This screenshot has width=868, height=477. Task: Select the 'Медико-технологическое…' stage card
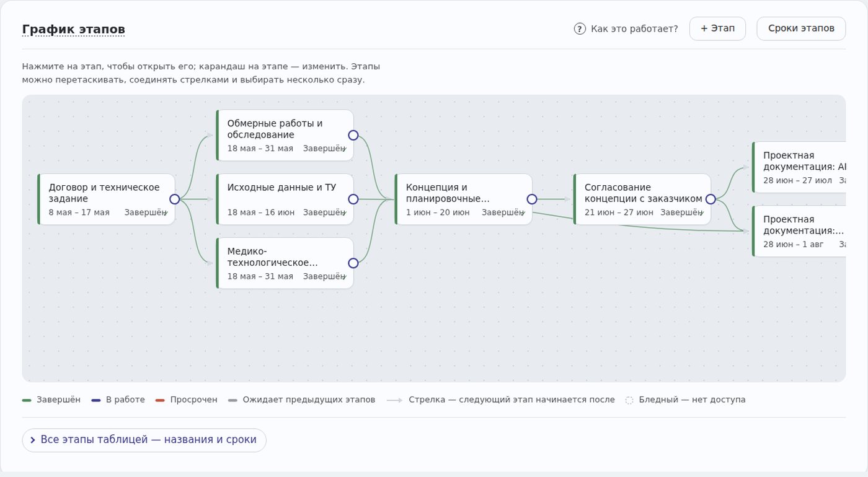coord(285,263)
